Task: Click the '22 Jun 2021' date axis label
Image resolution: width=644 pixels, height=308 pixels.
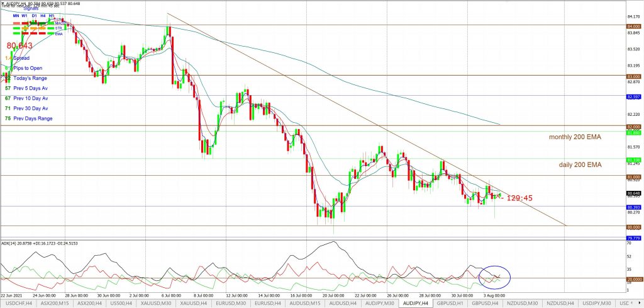Action: pos(12,295)
